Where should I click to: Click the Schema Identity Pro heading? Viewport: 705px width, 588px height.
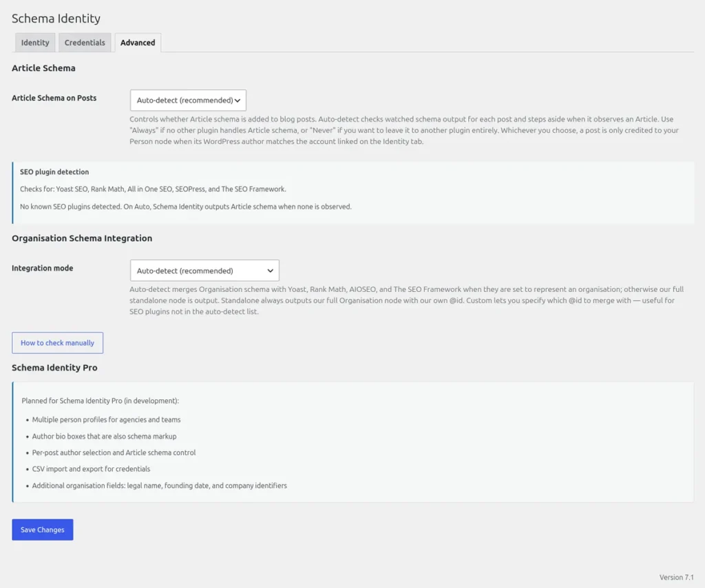pos(54,368)
